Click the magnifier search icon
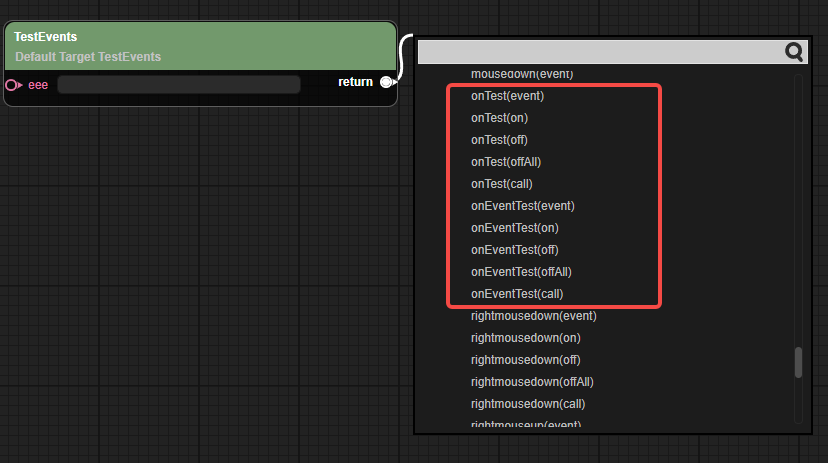 [x=795, y=52]
